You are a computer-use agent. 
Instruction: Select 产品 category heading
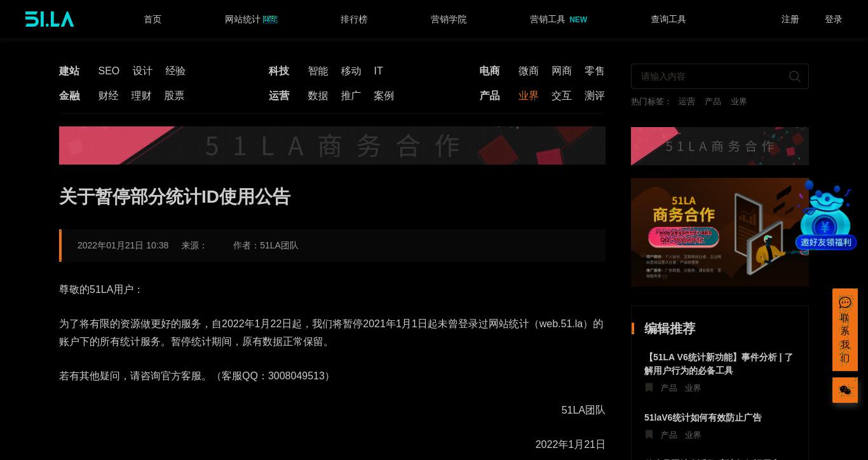pos(489,96)
